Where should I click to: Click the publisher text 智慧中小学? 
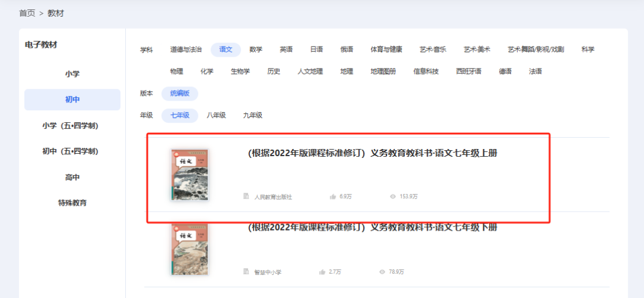(x=268, y=272)
